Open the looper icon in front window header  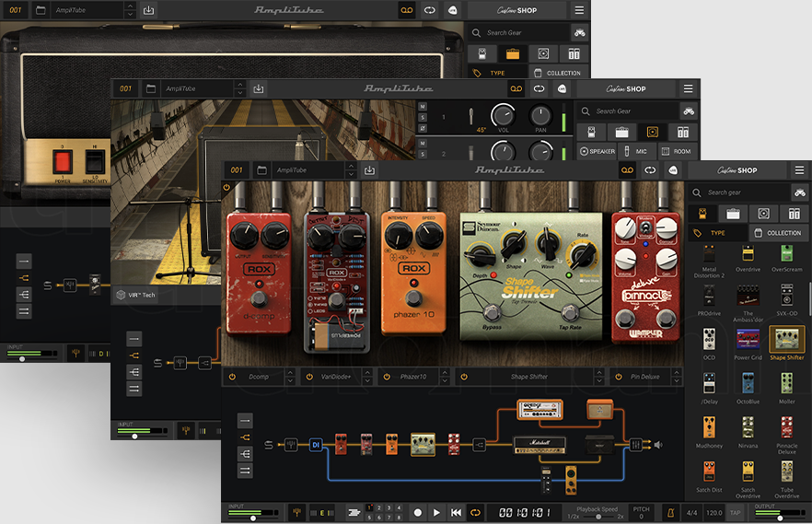pyautogui.click(x=650, y=170)
